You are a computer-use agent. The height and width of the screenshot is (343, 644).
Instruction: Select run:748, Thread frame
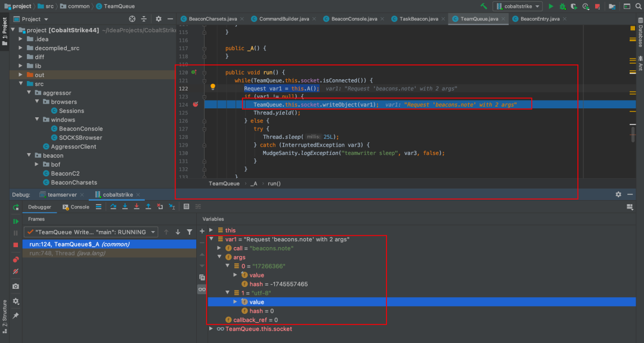[x=109, y=253]
